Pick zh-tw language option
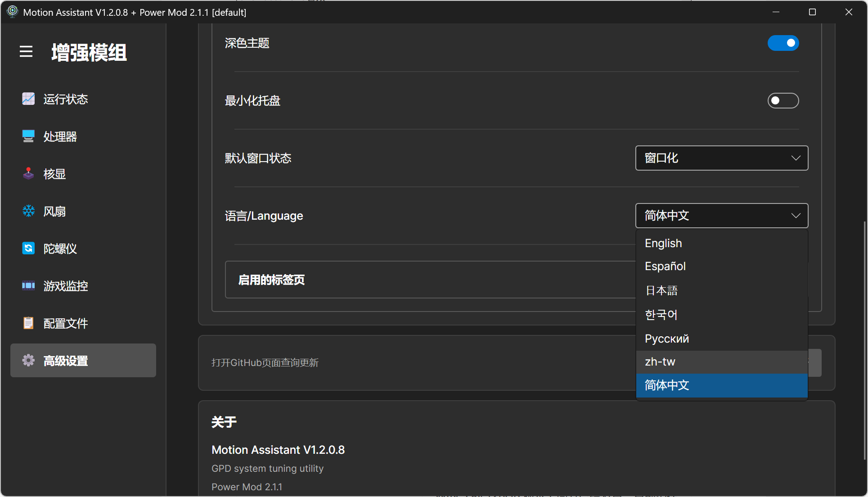The height and width of the screenshot is (497, 868). [660, 361]
